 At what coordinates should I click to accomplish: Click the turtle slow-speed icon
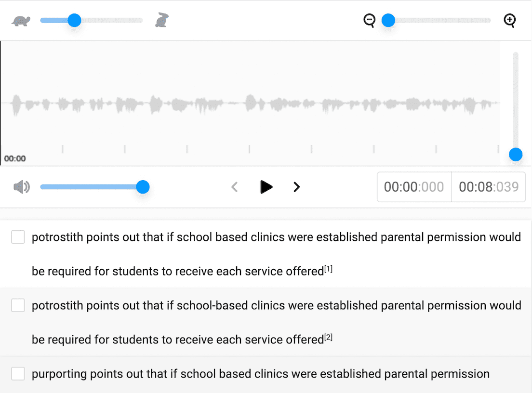pos(21,21)
